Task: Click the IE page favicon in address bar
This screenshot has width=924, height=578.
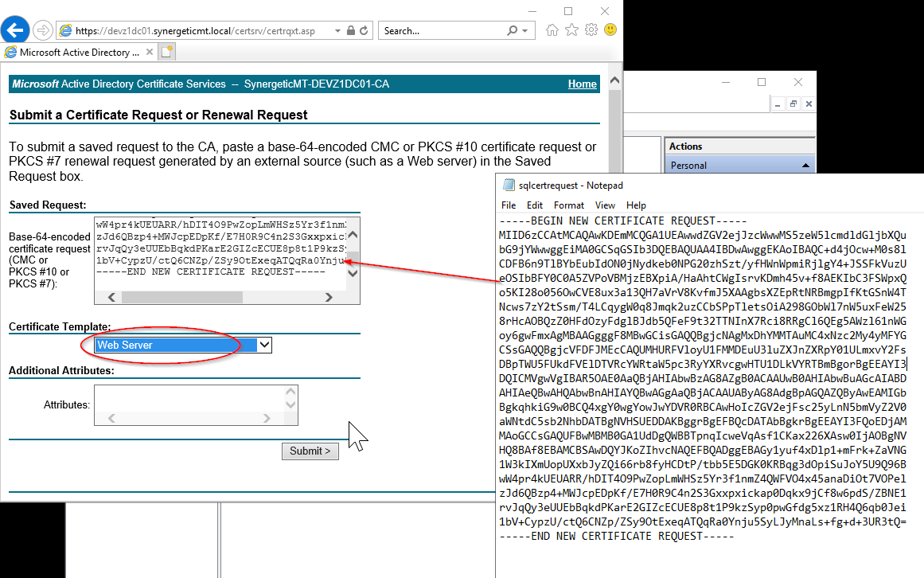Action: 66,30
